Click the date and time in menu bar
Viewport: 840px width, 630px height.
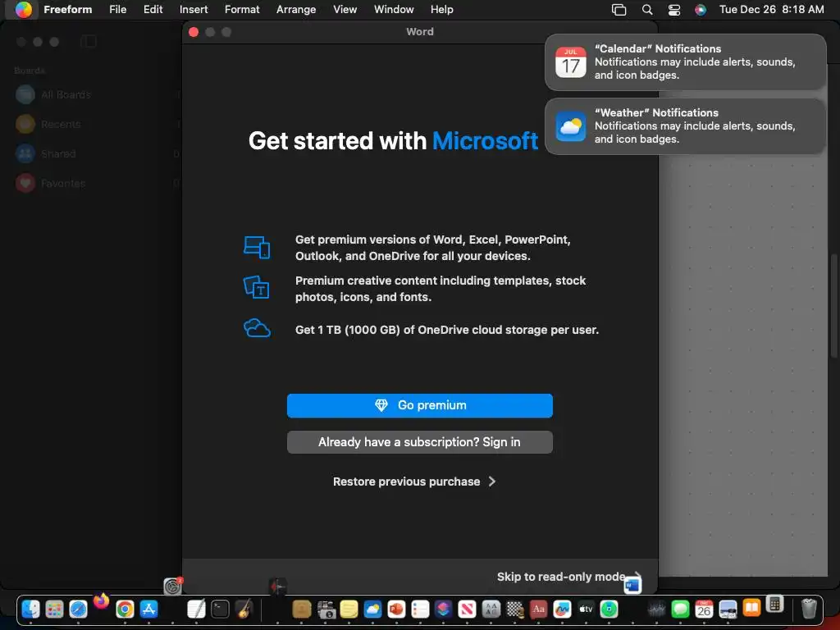pos(771,10)
